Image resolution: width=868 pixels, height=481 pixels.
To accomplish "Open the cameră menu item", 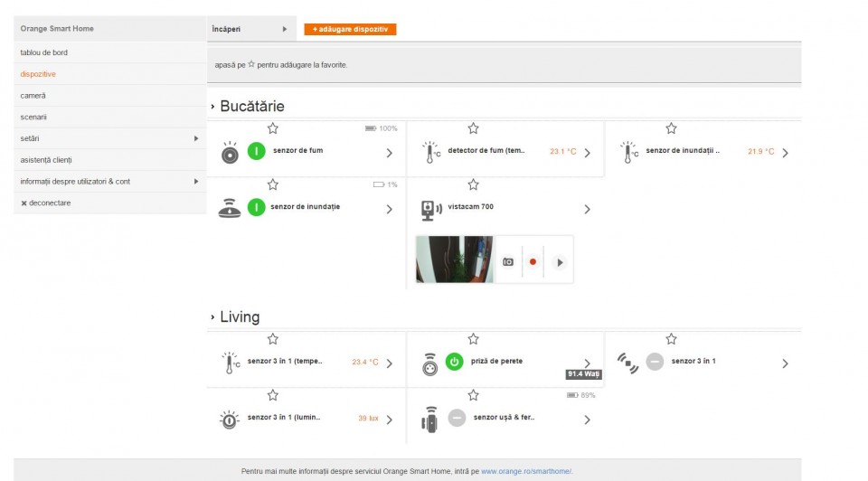I will point(110,96).
